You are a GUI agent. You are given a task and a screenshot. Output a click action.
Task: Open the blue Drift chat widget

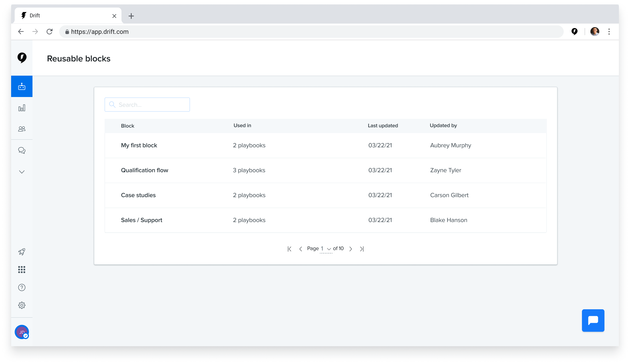(x=593, y=320)
